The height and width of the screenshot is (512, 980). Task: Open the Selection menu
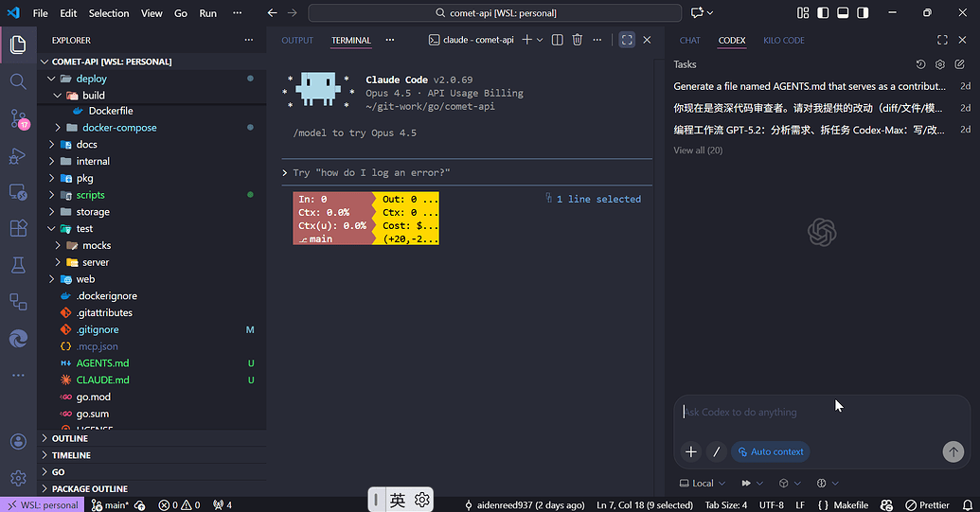(x=109, y=13)
